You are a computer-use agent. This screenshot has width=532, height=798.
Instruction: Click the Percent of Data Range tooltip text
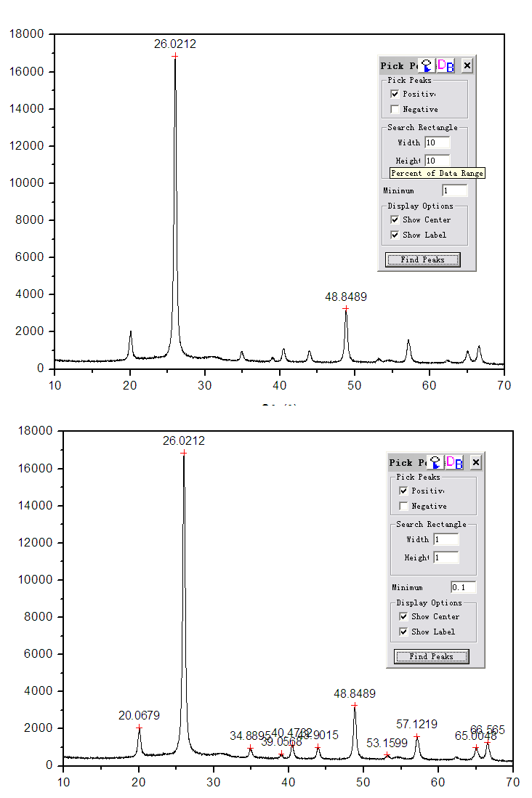point(437,173)
